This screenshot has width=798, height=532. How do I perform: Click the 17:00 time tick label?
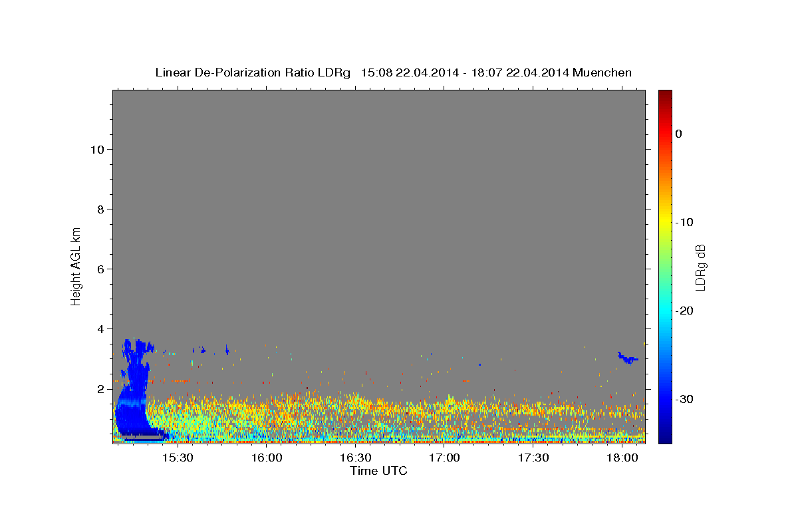click(444, 458)
